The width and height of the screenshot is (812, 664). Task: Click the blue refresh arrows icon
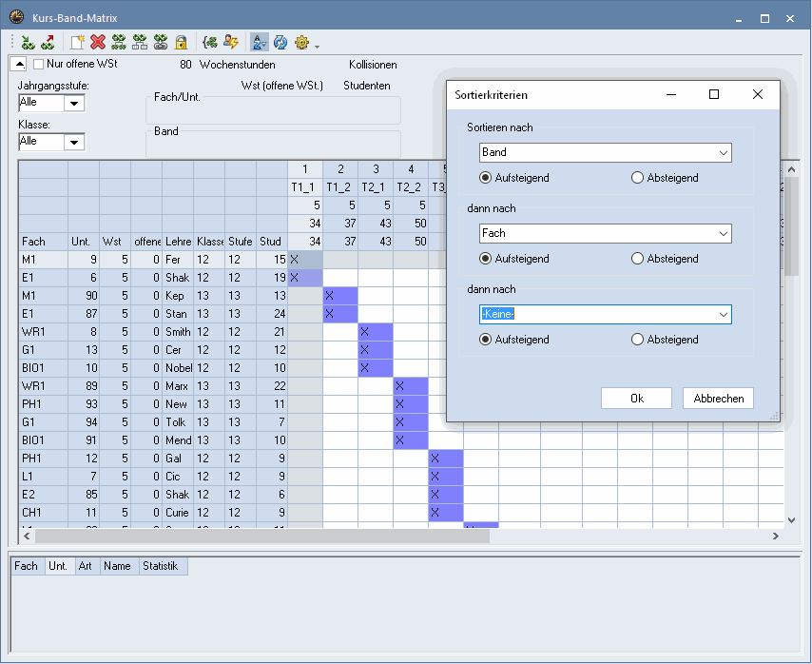[x=280, y=43]
